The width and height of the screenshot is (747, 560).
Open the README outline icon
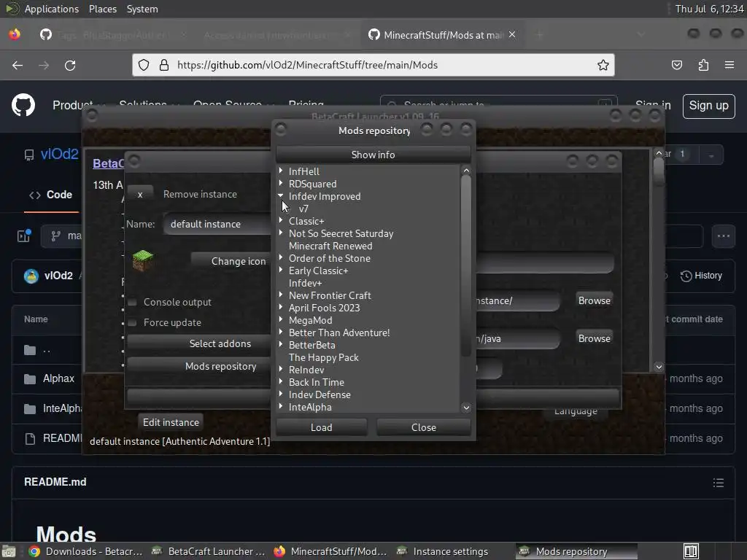pyautogui.click(x=718, y=483)
